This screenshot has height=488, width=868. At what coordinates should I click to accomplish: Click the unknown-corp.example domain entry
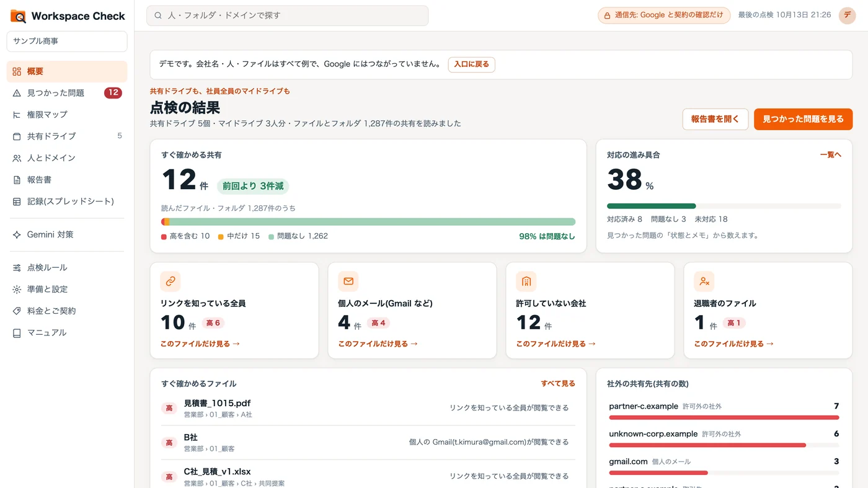point(724,438)
